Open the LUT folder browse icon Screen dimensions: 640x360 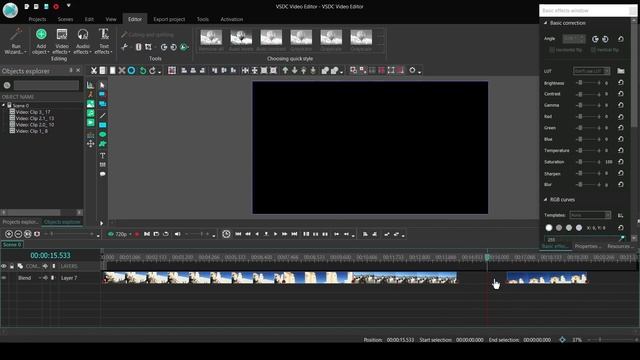pyautogui.click(x=621, y=71)
